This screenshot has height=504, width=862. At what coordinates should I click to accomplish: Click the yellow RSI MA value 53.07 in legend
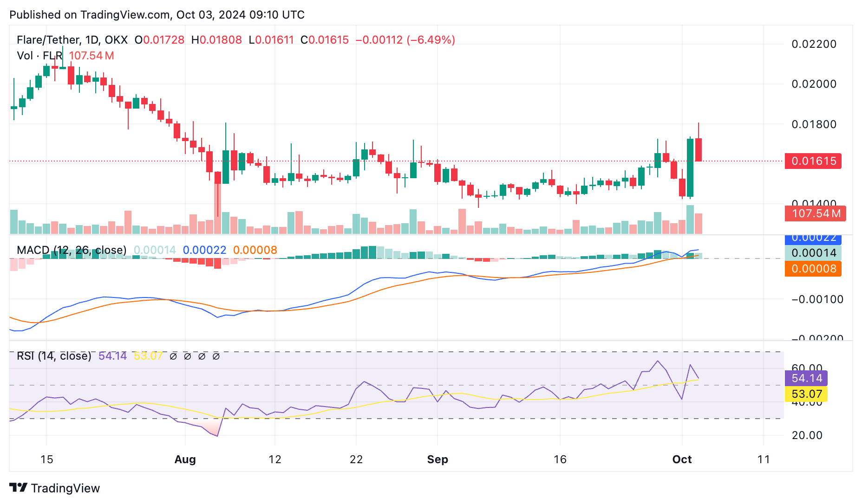pos(148,356)
